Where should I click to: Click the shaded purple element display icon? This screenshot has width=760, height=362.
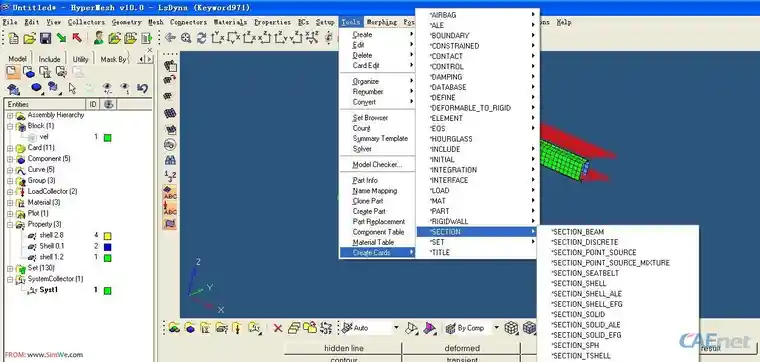click(x=429, y=328)
